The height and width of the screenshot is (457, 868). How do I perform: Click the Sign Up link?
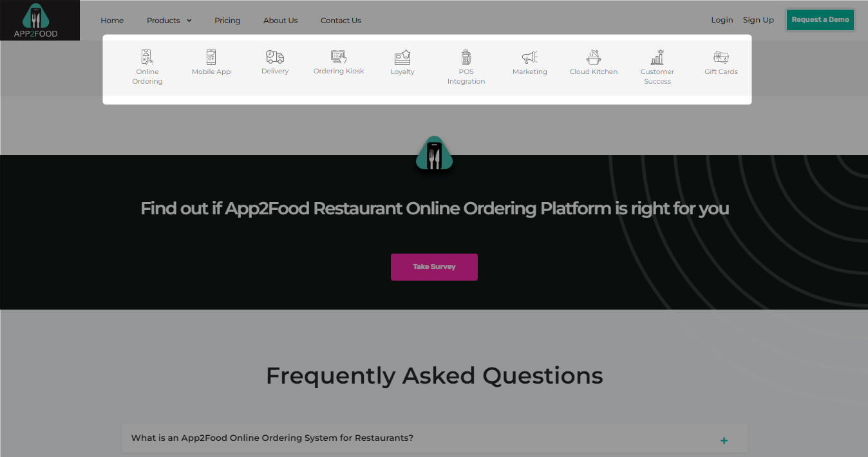(x=759, y=20)
